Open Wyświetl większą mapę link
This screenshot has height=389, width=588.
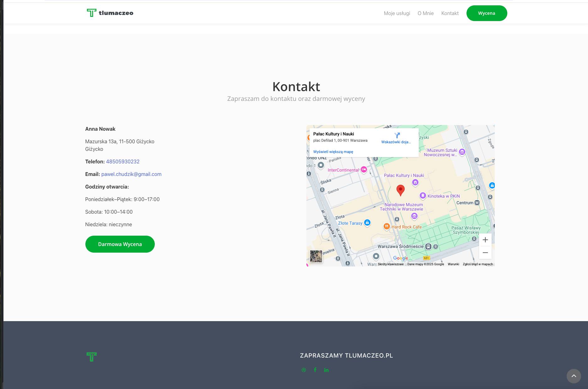coord(333,152)
